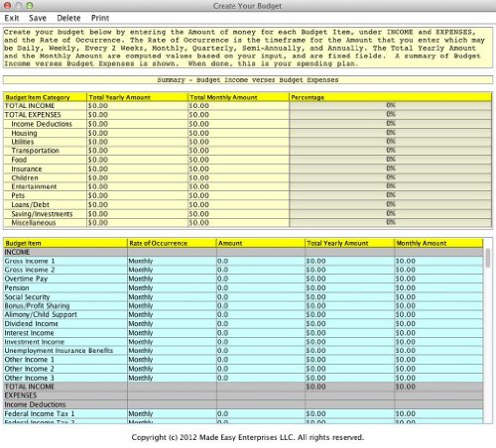Viewport: 496px width, 448px height.
Task: Click the Percentage column header
Action: click(391, 97)
